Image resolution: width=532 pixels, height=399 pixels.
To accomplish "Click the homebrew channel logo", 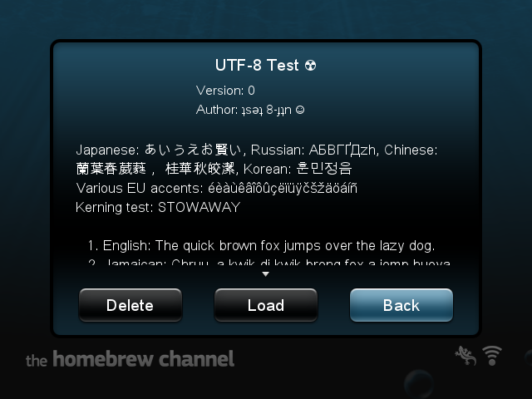I will point(130,359).
